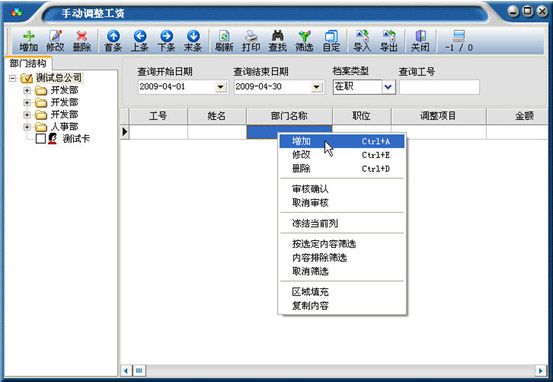Switch to the 部门结构 tab

coord(28,63)
